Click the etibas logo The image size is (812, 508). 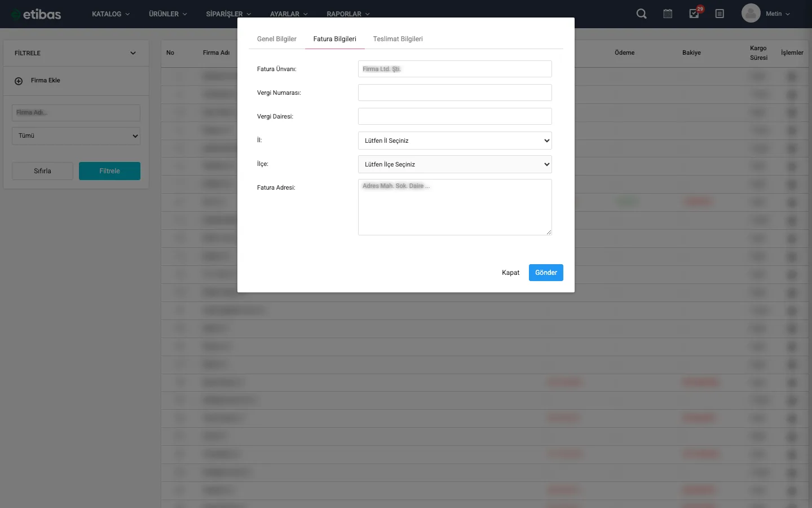pyautogui.click(x=36, y=14)
